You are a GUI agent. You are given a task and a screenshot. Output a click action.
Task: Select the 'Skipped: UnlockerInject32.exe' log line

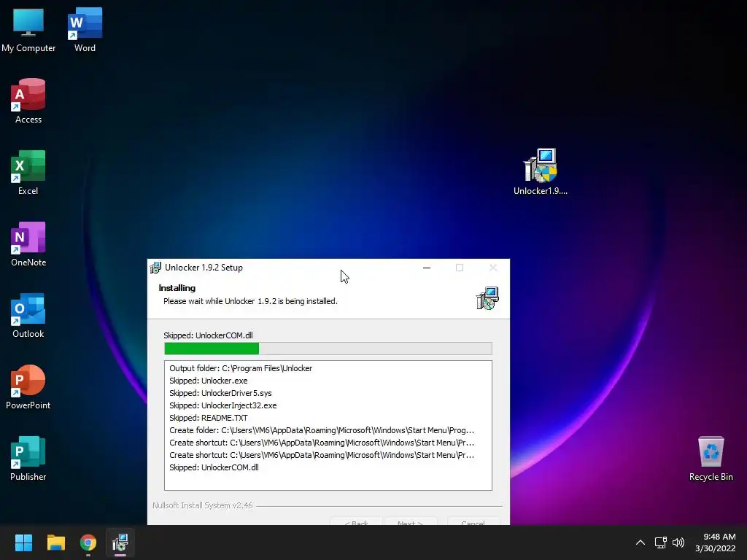pyautogui.click(x=223, y=405)
